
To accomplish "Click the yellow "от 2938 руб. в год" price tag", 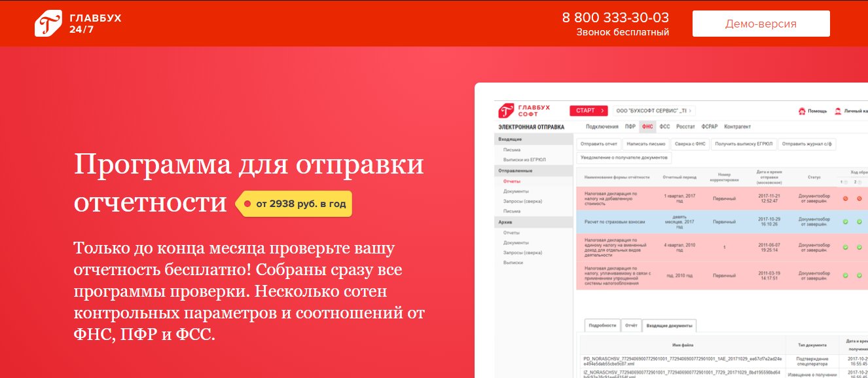I will pos(294,204).
